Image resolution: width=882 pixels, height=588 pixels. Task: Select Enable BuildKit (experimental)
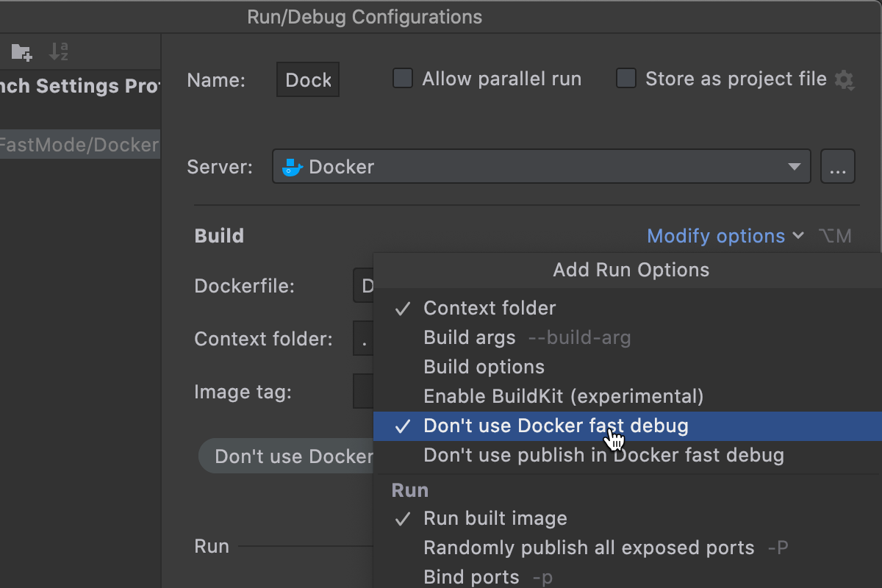(563, 396)
